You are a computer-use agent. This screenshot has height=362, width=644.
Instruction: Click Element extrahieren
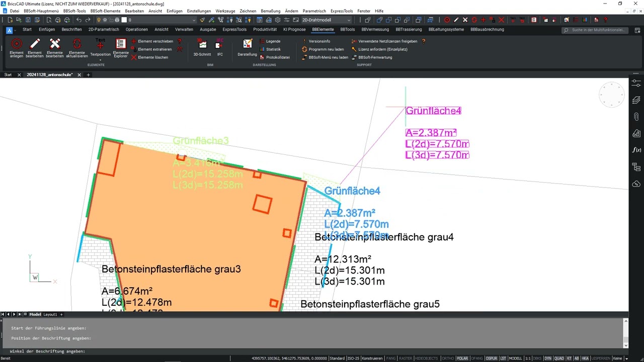(151, 49)
